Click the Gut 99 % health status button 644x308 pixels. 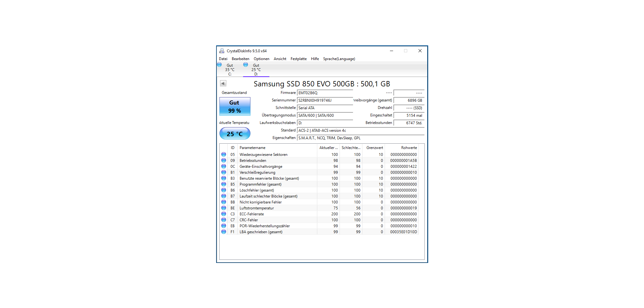click(235, 106)
